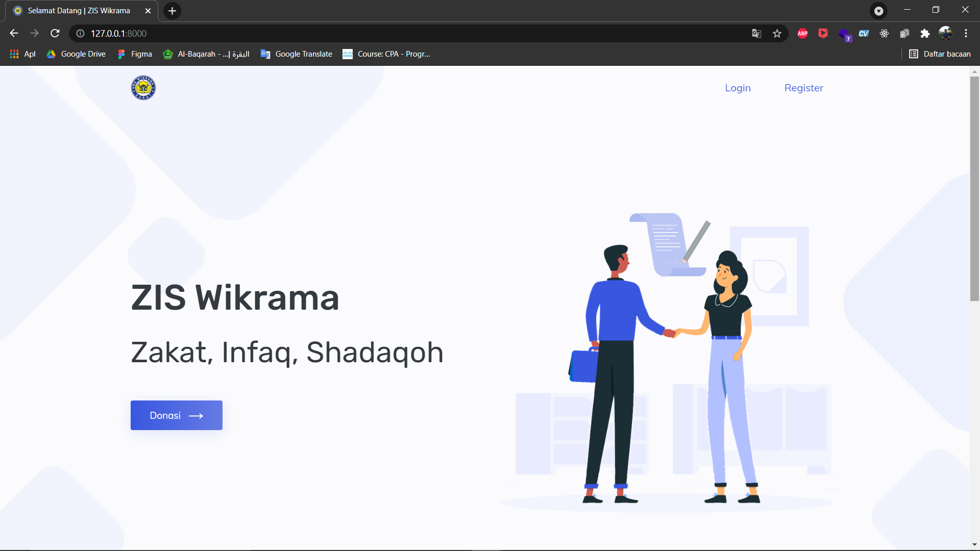The width and height of the screenshot is (980, 551).
Task: Click the handshake illustration
Action: (669, 362)
